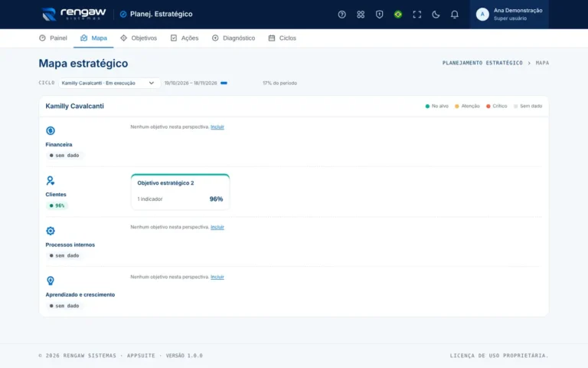Click the Mapa tab map icon
588x368 pixels.
83,38
